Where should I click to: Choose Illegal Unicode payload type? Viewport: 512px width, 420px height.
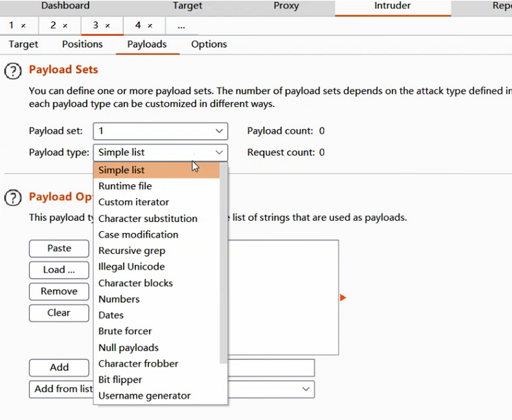157,267
